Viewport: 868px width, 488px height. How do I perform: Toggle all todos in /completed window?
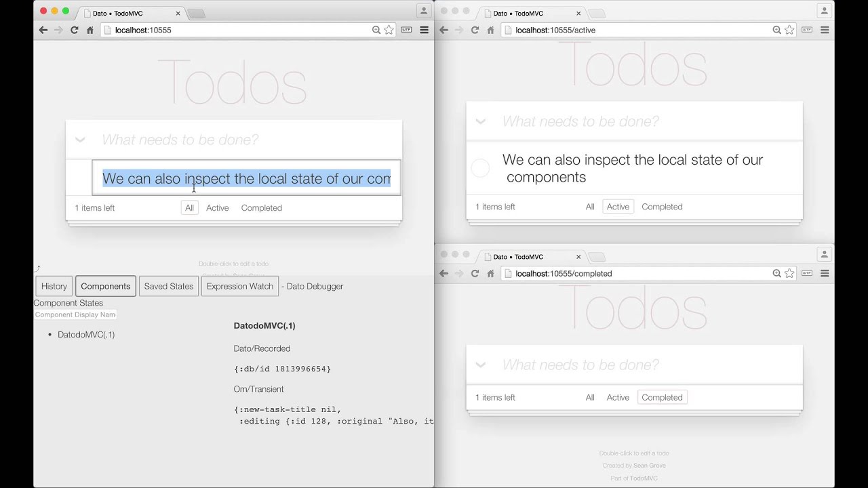click(x=481, y=365)
